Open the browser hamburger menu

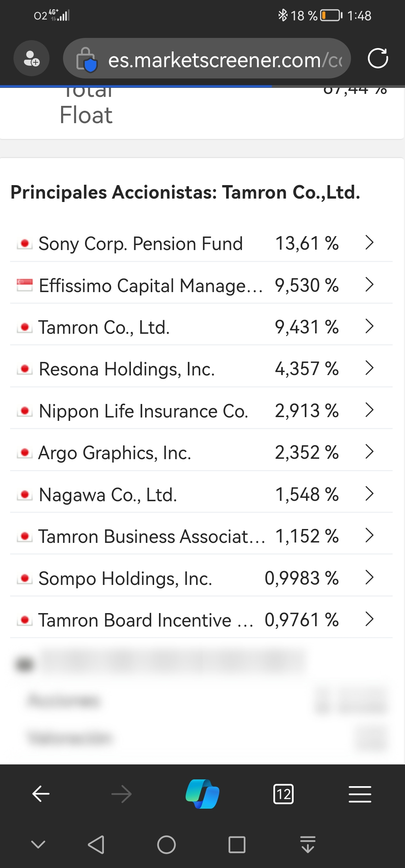point(360,794)
